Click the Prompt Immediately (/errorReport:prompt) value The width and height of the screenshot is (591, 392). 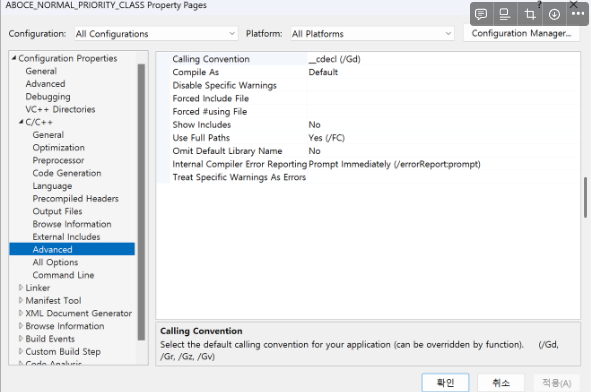(394, 164)
